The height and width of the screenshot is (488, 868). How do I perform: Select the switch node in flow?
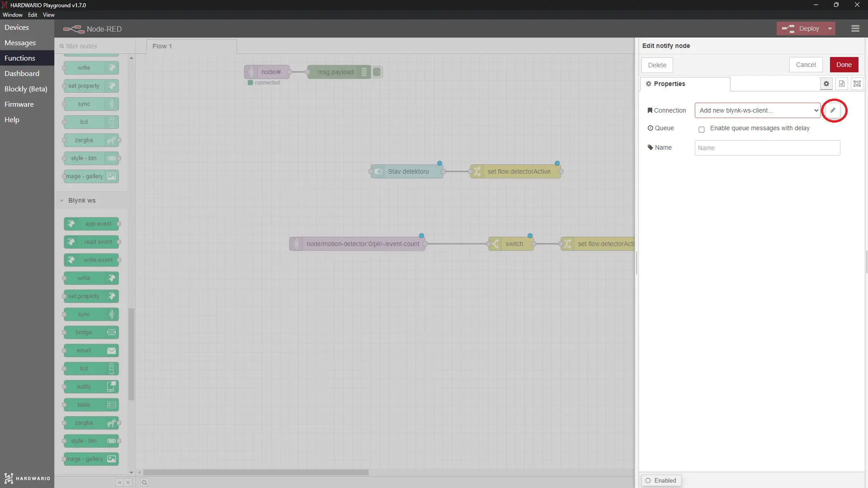[511, 244]
